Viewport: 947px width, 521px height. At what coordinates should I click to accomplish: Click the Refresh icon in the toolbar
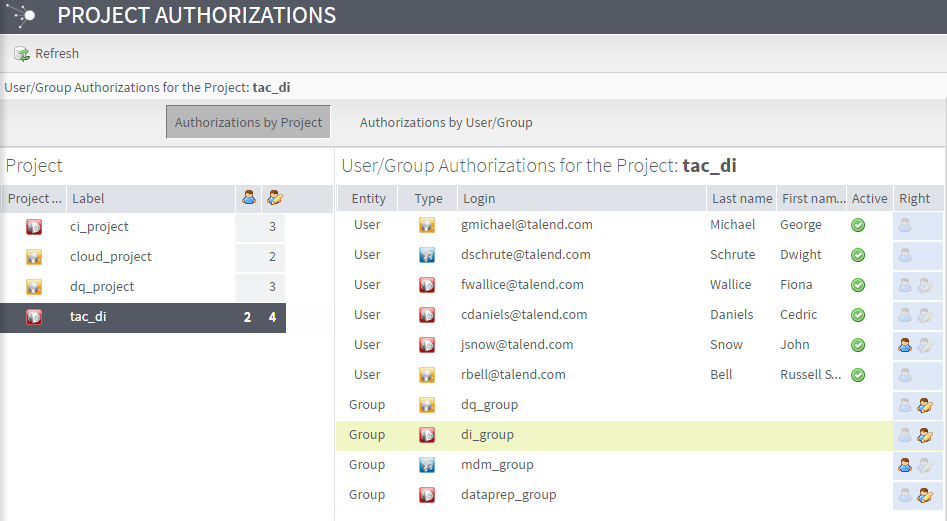[x=21, y=54]
